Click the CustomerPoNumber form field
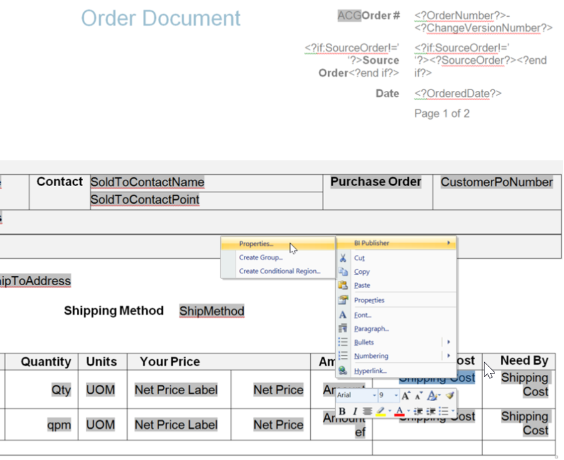The width and height of the screenshot is (564, 460). click(496, 182)
